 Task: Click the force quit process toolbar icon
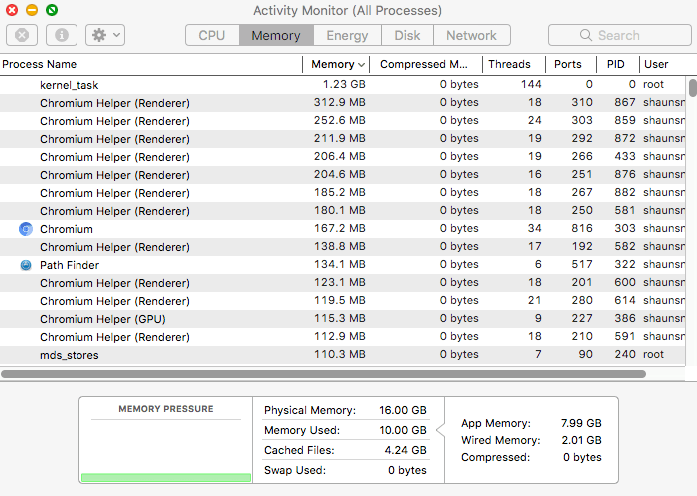pyautogui.click(x=22, y=35)
